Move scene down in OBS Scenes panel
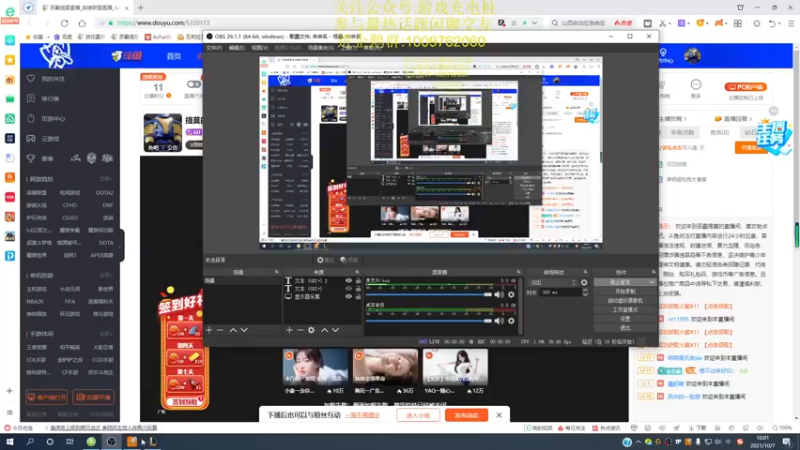The width and height of the screenshot is (800, 450). tap(244, 330)
